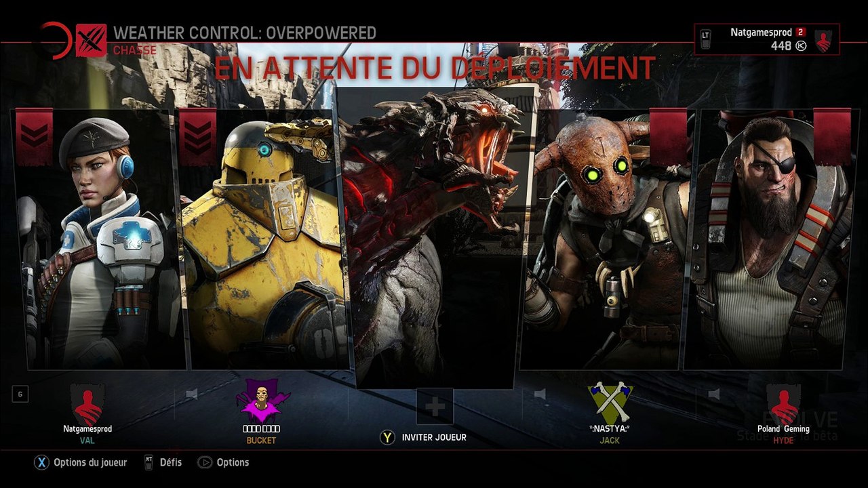Mute the Bucket player's speaker icon
Viewport: 868px width, 488px height.
[192, 394]
